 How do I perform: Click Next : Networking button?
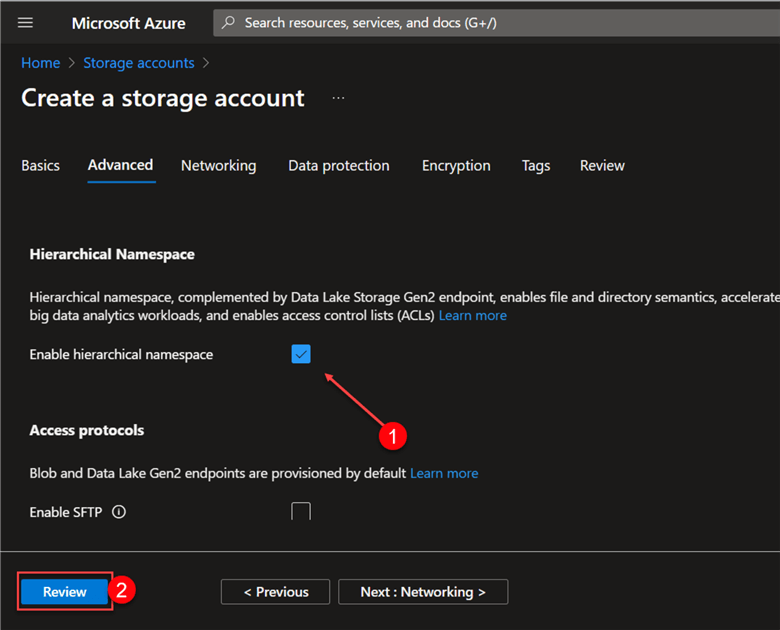[423, 592]
